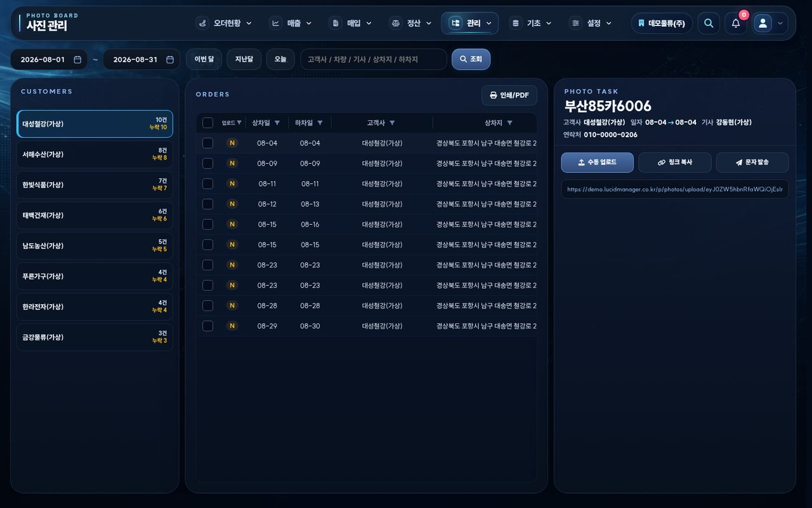Image resolution: width=812 pixels, height=508 pixels.
Task: Select customer 한빛식품(가상)
Action: coord(95,185)
